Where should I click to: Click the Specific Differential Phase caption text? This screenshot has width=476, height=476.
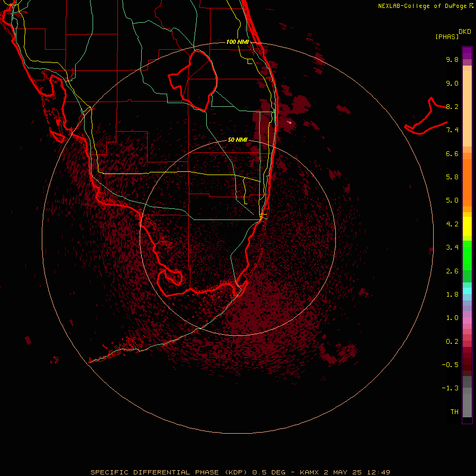pos(240,472)
